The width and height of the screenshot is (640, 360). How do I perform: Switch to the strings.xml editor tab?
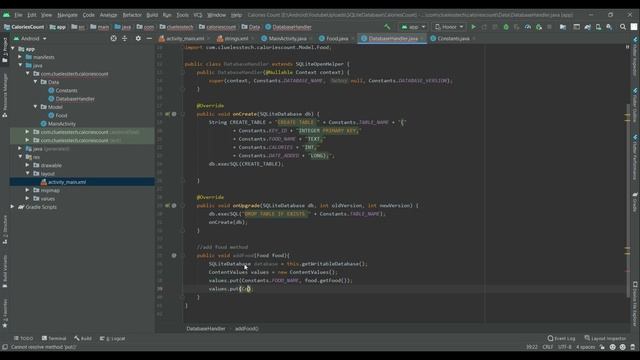pyautogui.click(x=235, y=38)
